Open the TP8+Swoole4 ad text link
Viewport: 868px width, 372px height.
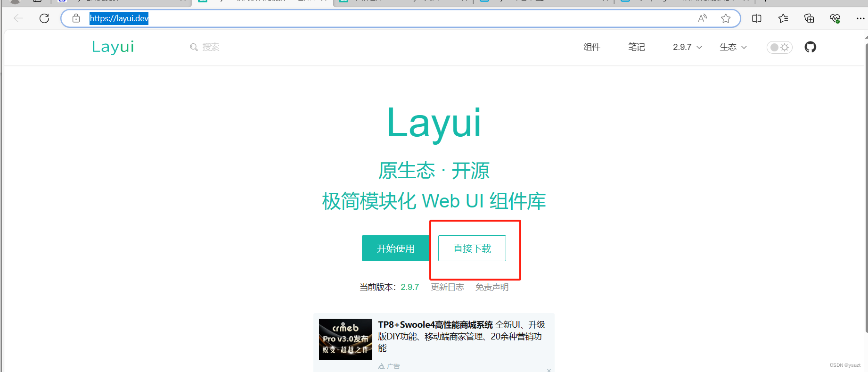pyautogui.click(x=461, y=336)
